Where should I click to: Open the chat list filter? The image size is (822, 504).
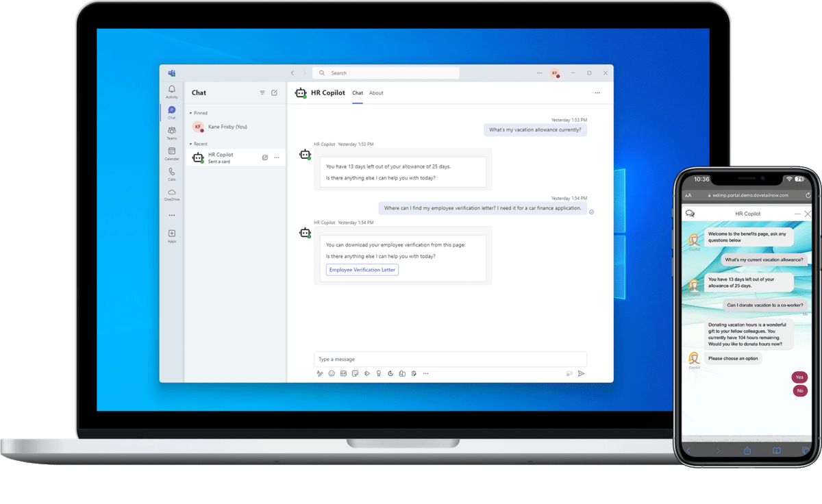coord(262,92)
